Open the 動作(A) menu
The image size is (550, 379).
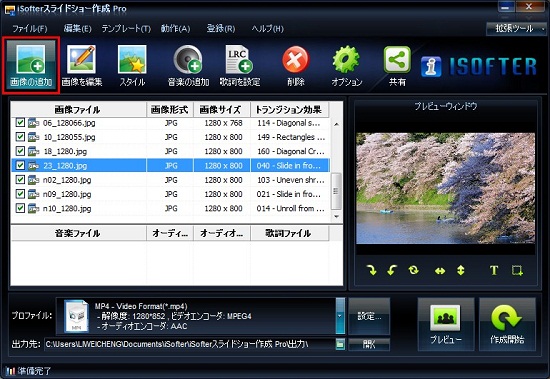[175, 28]
